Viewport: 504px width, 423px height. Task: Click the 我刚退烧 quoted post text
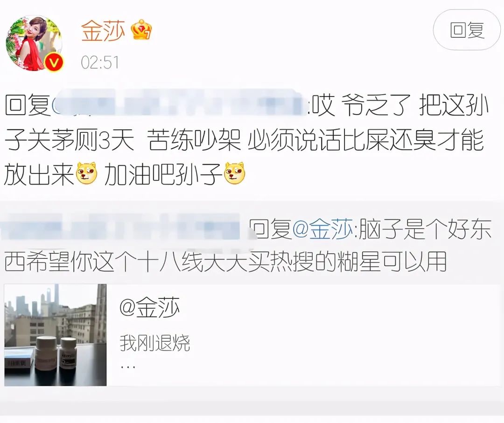click(155, 343)
